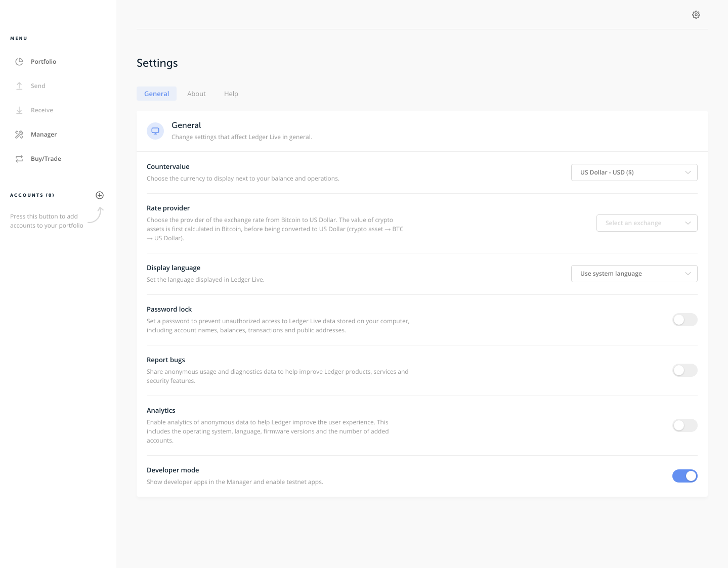Screen dimensions: 728x568
Task: Switch to the General settings tab
Action: [156, 94]
